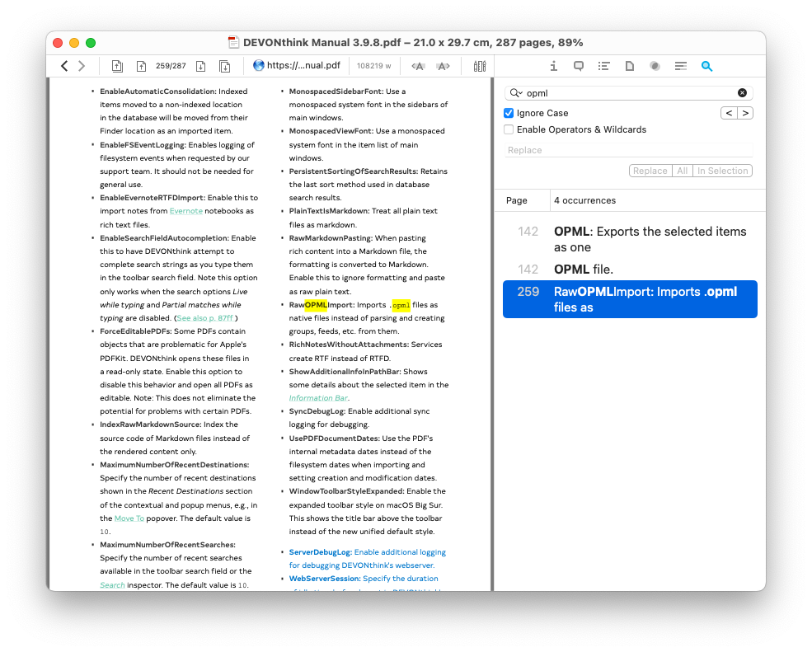This screenshot has height=652, width=812.
Task: Go to the next search occurrence
Action: pos(745,113)
